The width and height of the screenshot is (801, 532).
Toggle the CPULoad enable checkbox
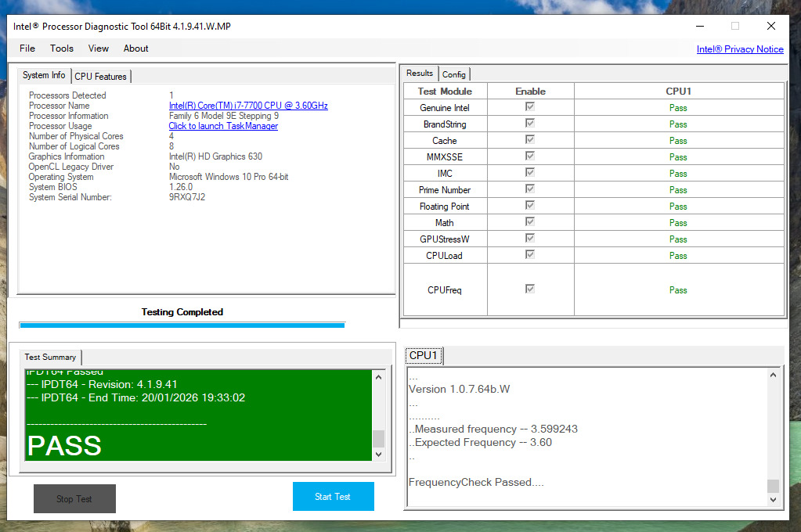click(530, 254)
